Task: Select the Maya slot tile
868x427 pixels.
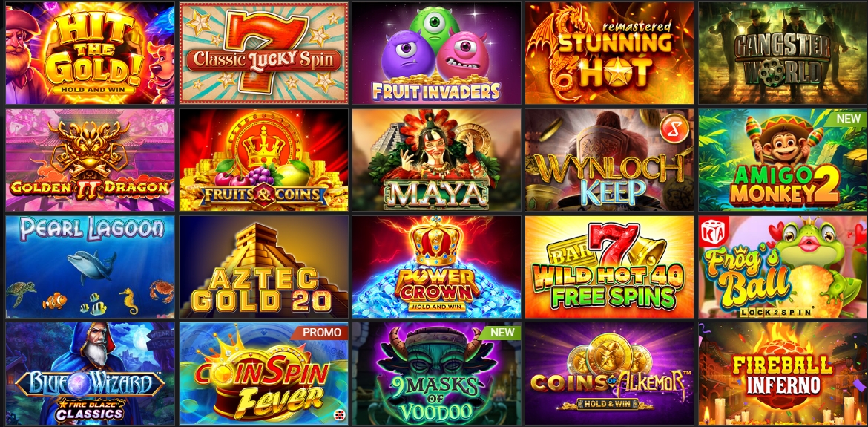Action: pos(436,160)
